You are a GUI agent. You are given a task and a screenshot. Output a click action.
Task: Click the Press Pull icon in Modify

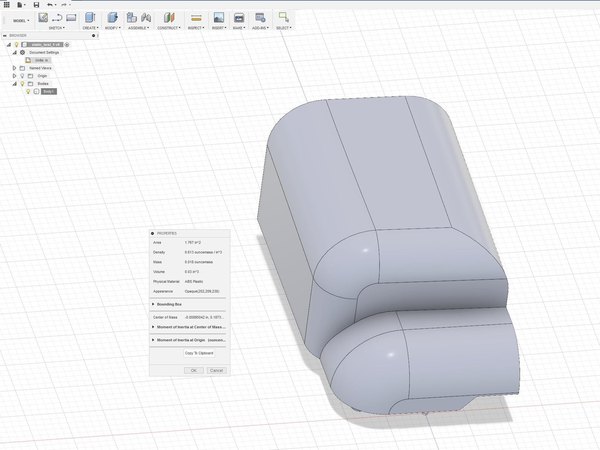point(112,18)
